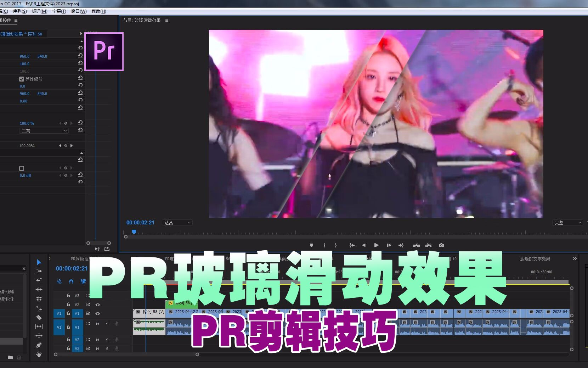Select the 序列 58 [V] clip on V1
The height and width of the screenshot is (368, 588).
[x=149, y=313]
